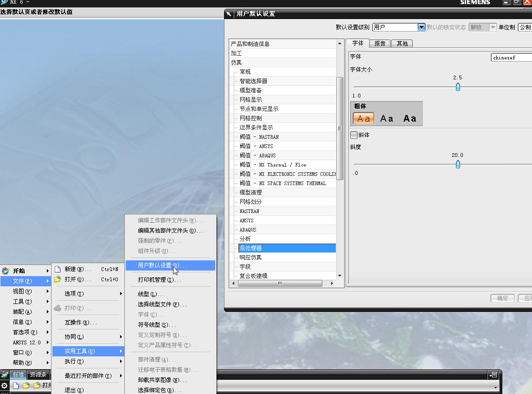Open the 窗口(O) menu

[x=26, y=353]
